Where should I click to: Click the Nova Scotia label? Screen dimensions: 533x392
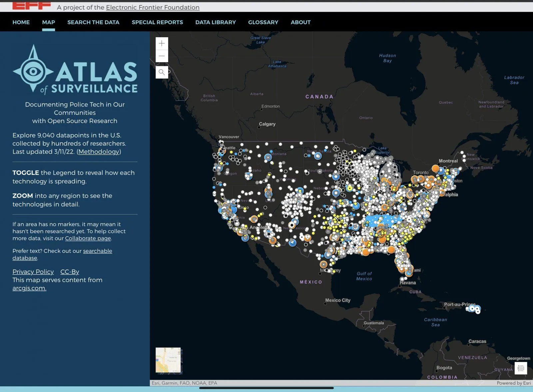tap(481, 168)
